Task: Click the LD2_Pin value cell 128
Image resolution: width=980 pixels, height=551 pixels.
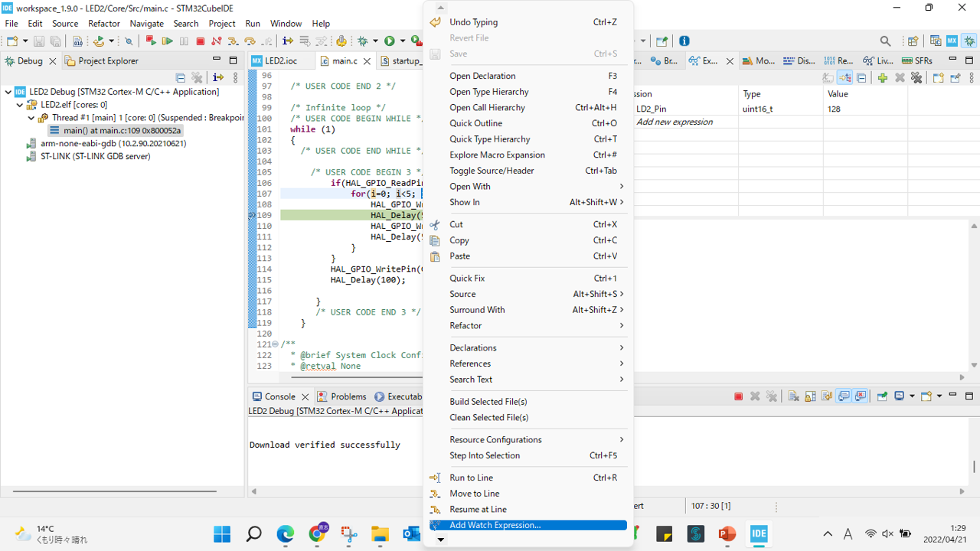Action: [865, 109]
